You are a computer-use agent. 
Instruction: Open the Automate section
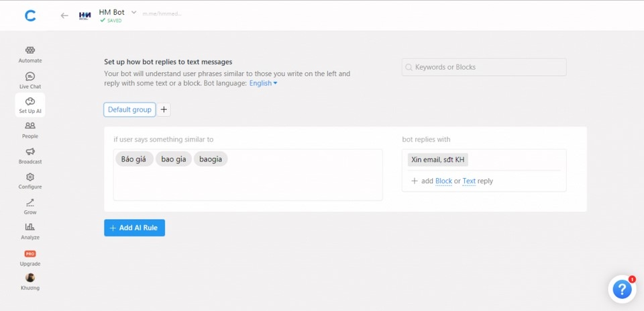30,54
